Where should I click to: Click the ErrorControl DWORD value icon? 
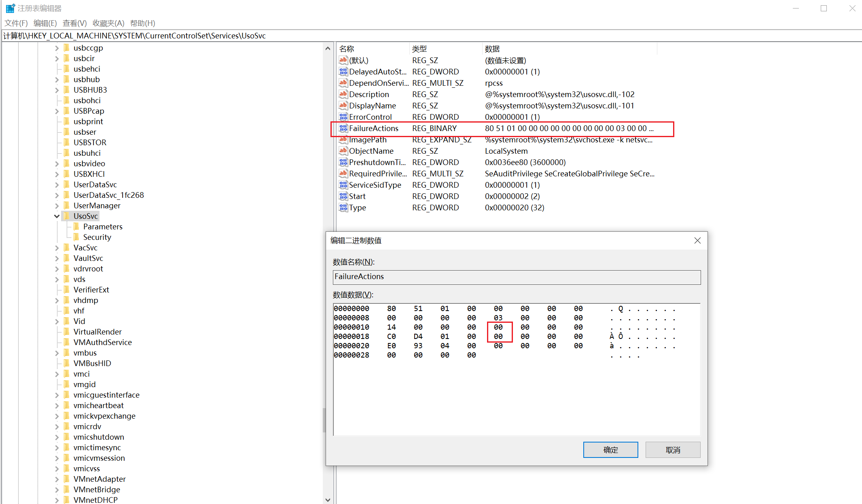click(343, 117)
